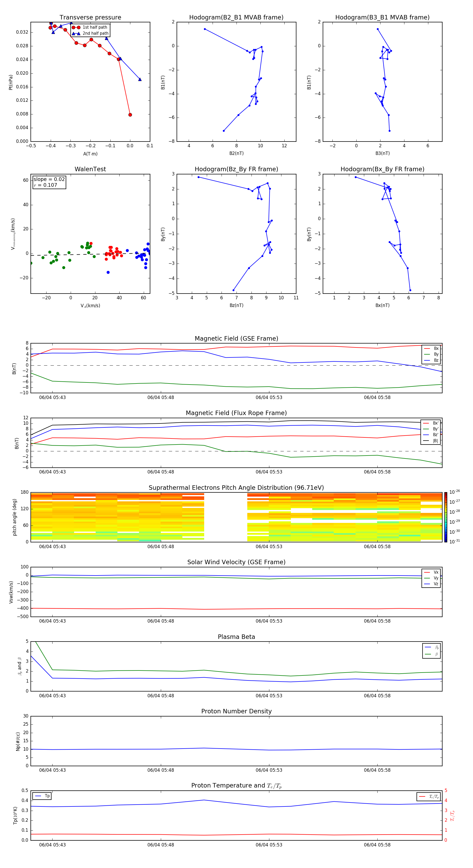Click the 'Plasma Beta' panel title
This screenshot has height=868, width=473.
[x=236, y=637]
